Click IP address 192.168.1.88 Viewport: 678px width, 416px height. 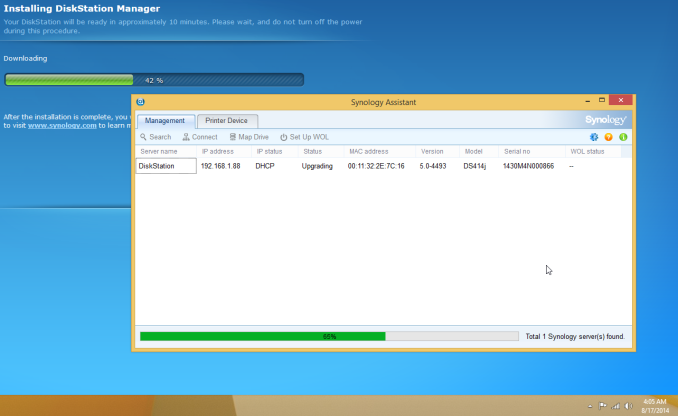coord(221,166)
